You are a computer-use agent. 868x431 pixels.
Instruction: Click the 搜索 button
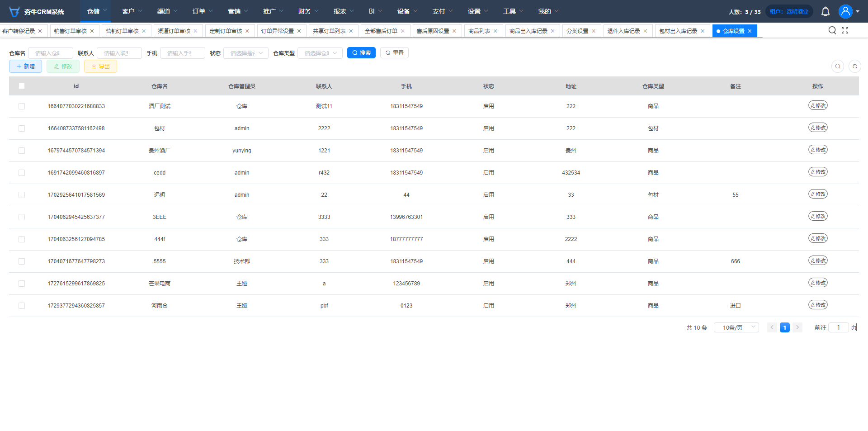click(361, 53)
